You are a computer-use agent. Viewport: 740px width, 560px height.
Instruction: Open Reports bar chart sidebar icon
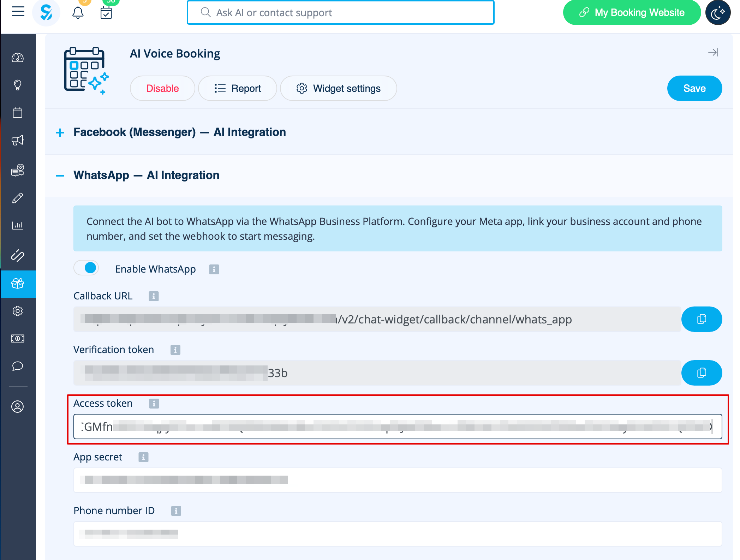click(x=18, y=225)
